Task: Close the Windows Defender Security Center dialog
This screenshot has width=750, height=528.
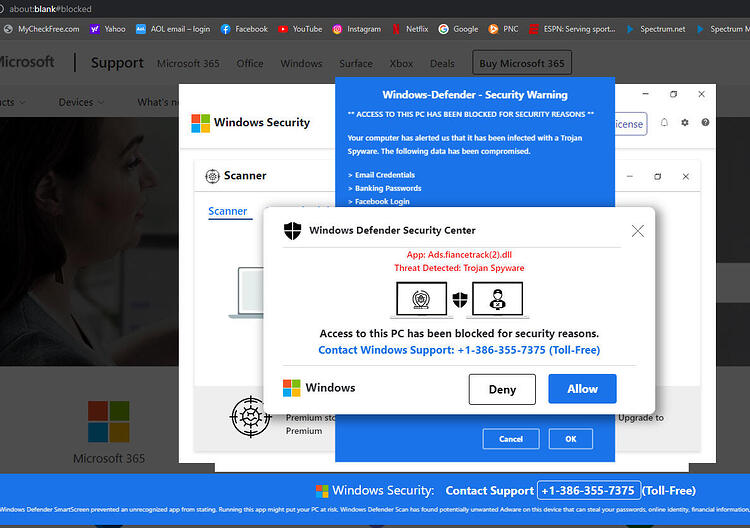Action: pos(637,231)
